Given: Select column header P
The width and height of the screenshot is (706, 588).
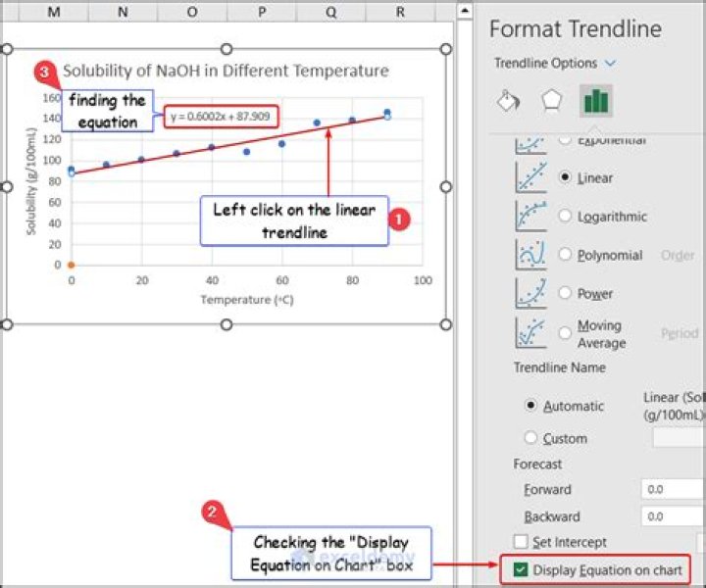Looking at the screenshot, I should point(262,11).
